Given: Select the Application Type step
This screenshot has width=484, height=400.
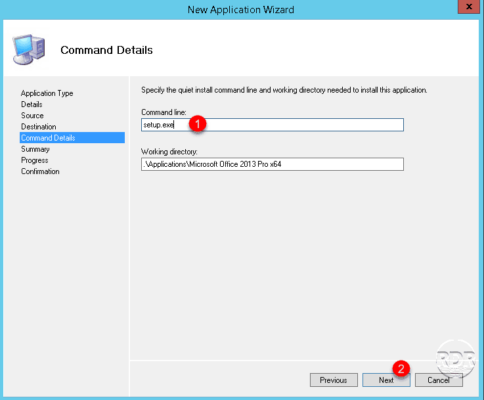Looking at the screenshot, I should (47, 93).
